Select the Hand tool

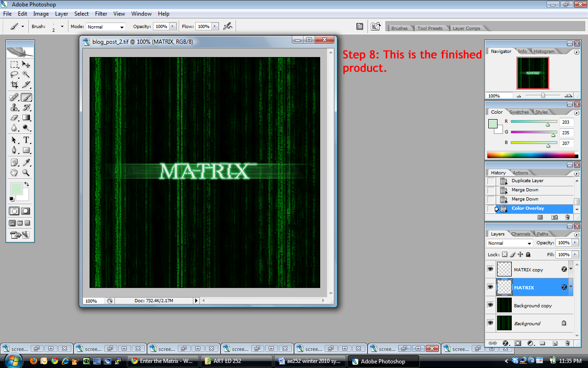[x=14, y=172]
